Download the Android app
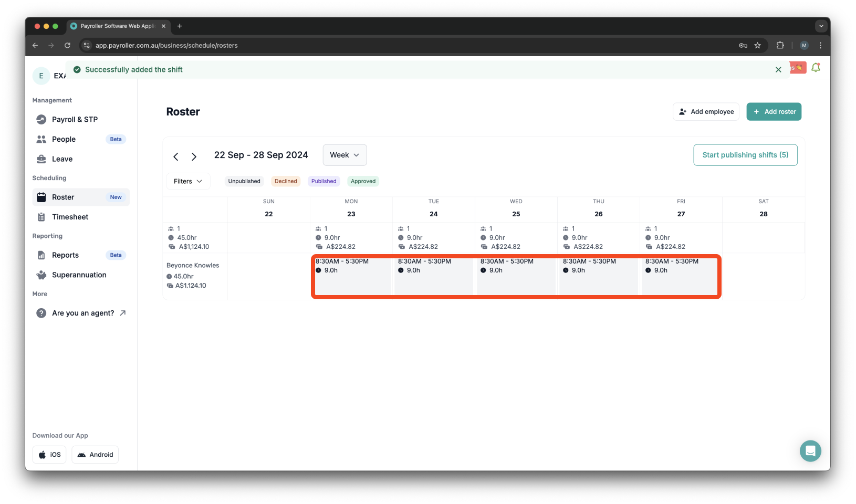 95,455
